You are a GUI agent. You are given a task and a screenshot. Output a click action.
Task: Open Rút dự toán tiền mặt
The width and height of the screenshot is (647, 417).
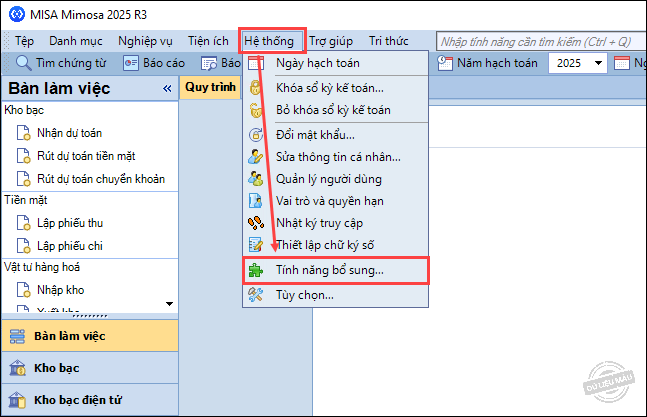tap(86, 156)
